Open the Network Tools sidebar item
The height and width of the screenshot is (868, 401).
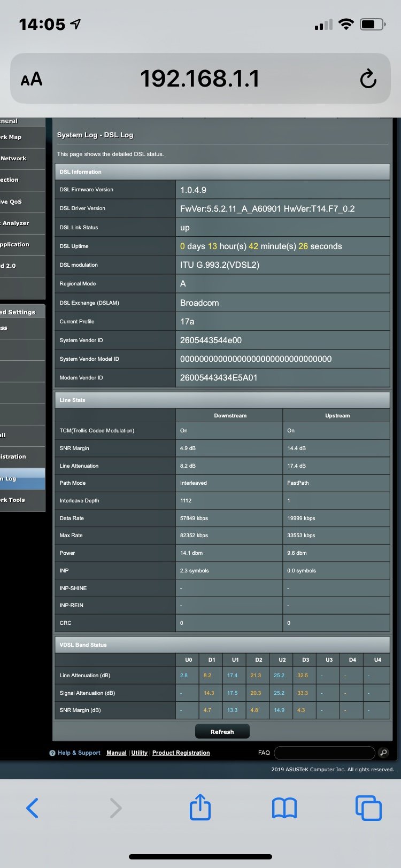(16, 500)
